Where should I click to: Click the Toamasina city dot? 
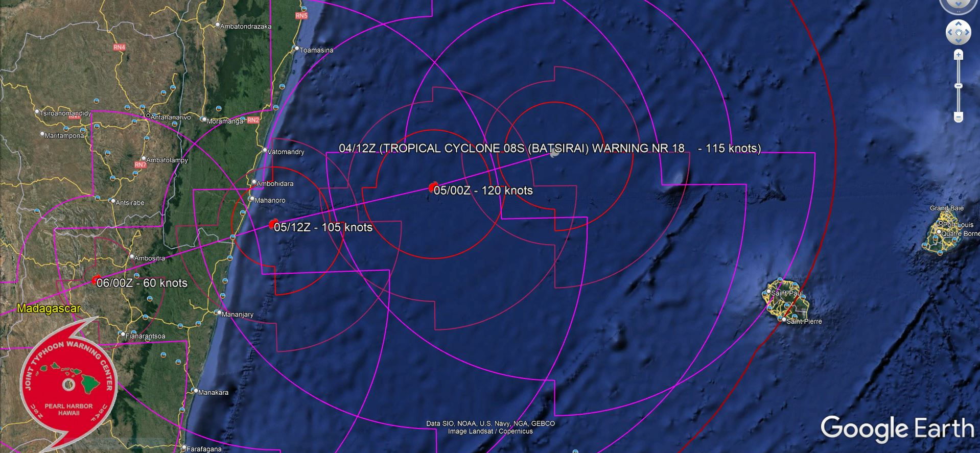tap(296, 49)
